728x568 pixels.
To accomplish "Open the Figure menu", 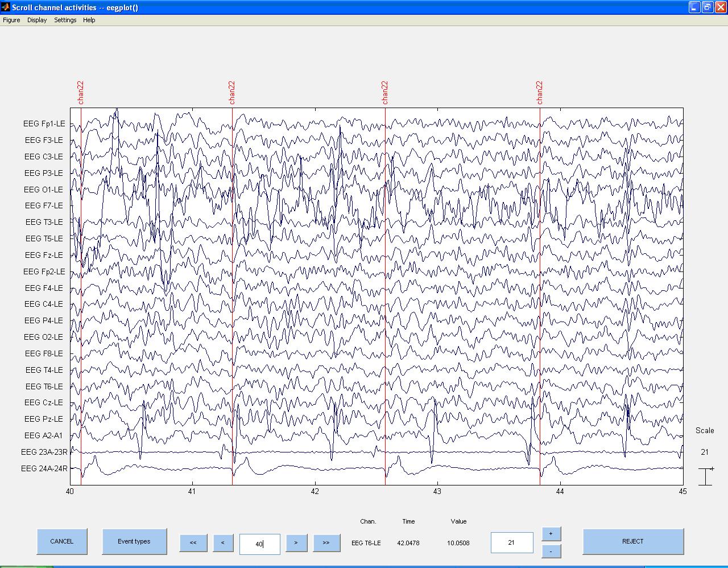I will pos(11,20).
